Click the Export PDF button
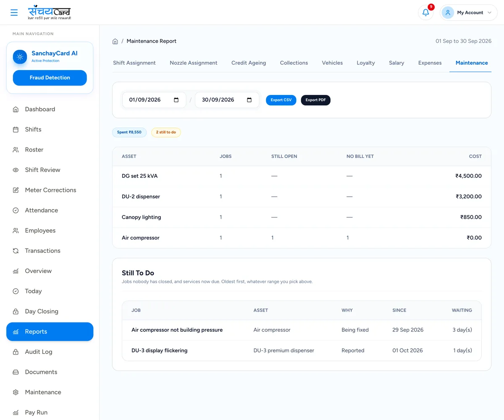The height and width of the screenshot is (420, 504). 316,100
